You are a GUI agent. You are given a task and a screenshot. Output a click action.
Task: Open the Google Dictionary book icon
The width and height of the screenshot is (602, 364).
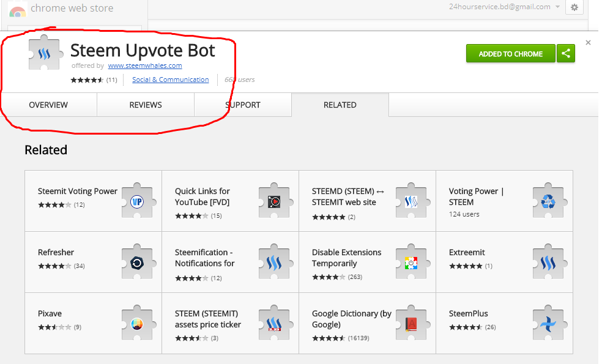413,323
